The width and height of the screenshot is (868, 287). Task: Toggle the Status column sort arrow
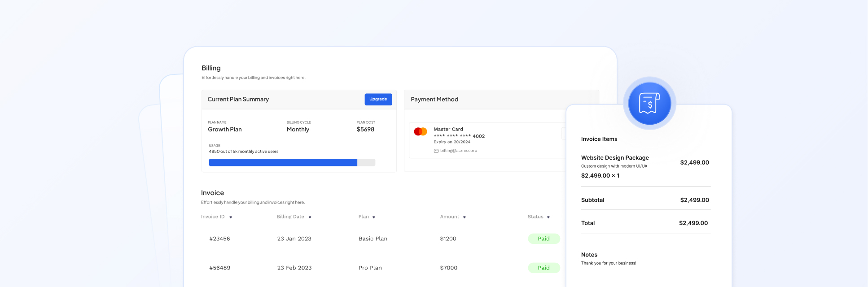click(x=548, y=217)
